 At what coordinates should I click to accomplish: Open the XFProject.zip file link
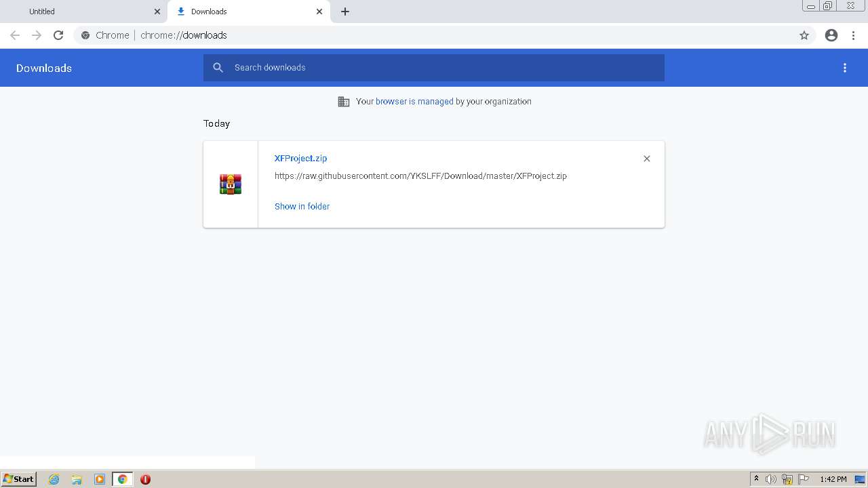click(x=300, y=159)
